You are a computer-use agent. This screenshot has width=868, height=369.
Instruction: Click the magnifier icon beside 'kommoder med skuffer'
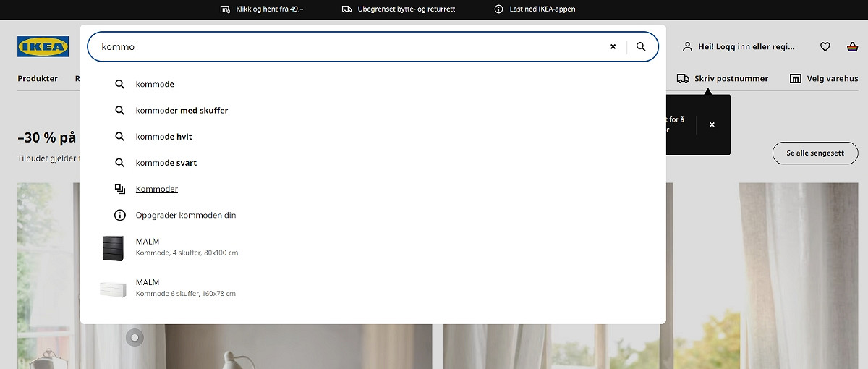pos(120,110)
